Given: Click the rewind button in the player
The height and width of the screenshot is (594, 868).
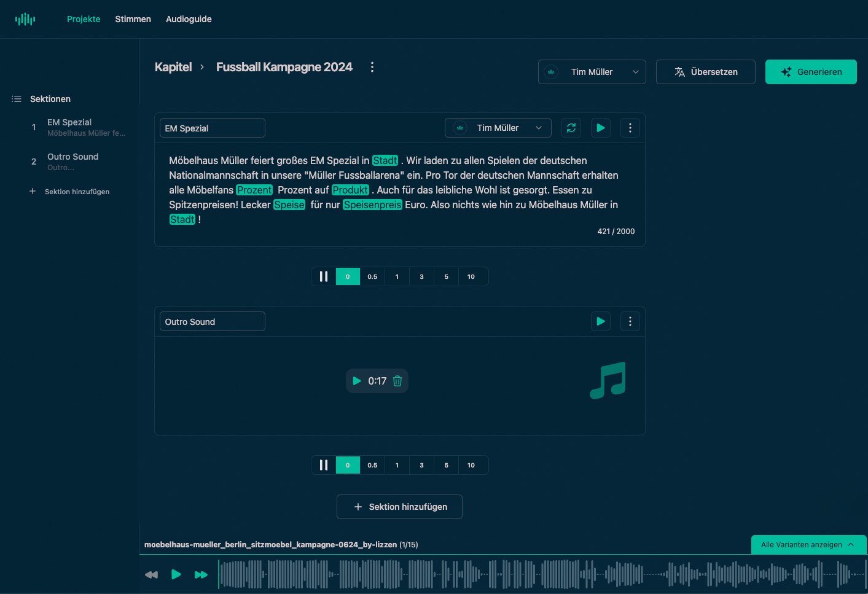Looking at the screenshot, I should coord(151,575).
